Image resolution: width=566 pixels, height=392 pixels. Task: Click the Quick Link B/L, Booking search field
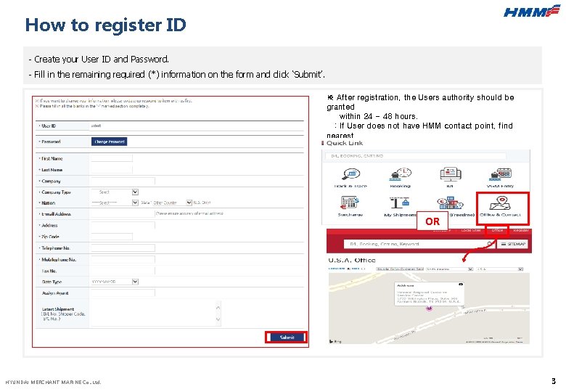[416, 156]
